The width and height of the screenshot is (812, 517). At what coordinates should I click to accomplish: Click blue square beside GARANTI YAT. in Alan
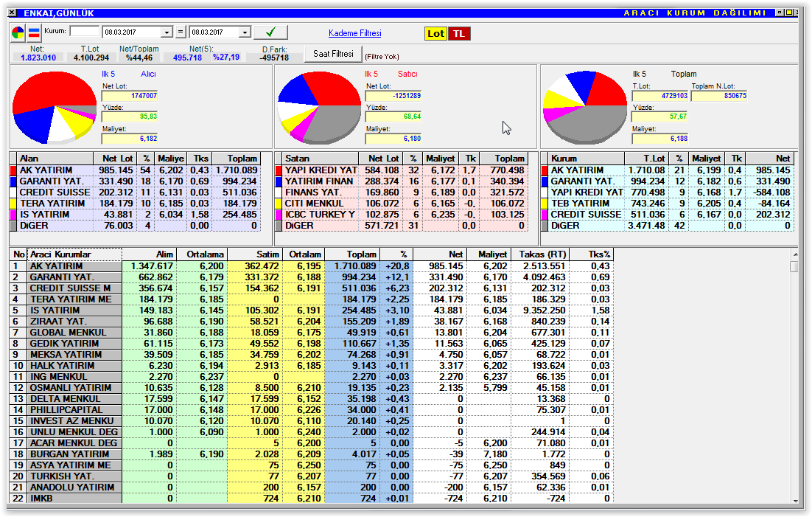point(13,181)
